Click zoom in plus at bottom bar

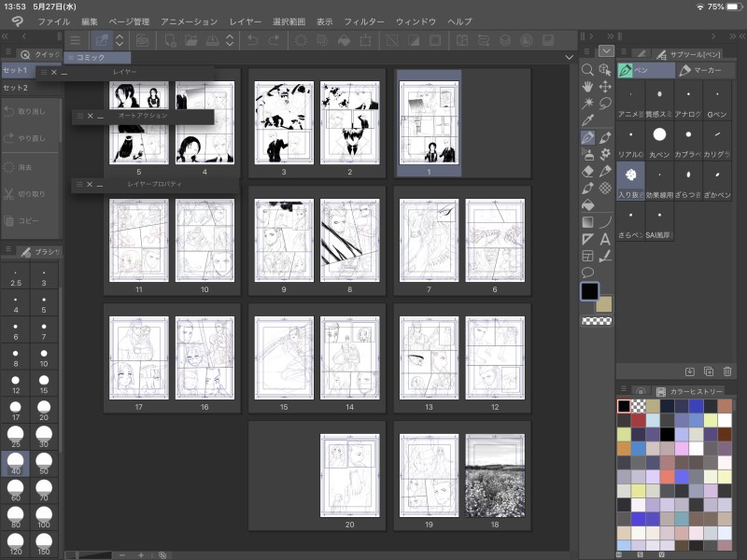click(x=141, y=555)
